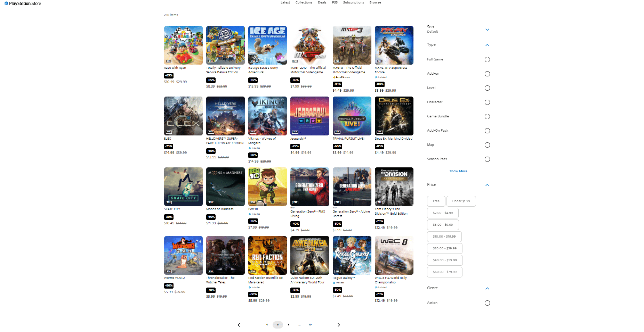Click the PlayStation Store logo icon

point(6,3)
